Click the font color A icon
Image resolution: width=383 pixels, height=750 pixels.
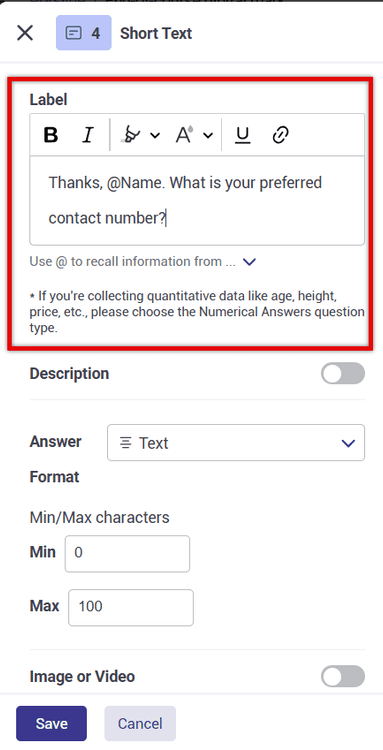coord(185,135)
